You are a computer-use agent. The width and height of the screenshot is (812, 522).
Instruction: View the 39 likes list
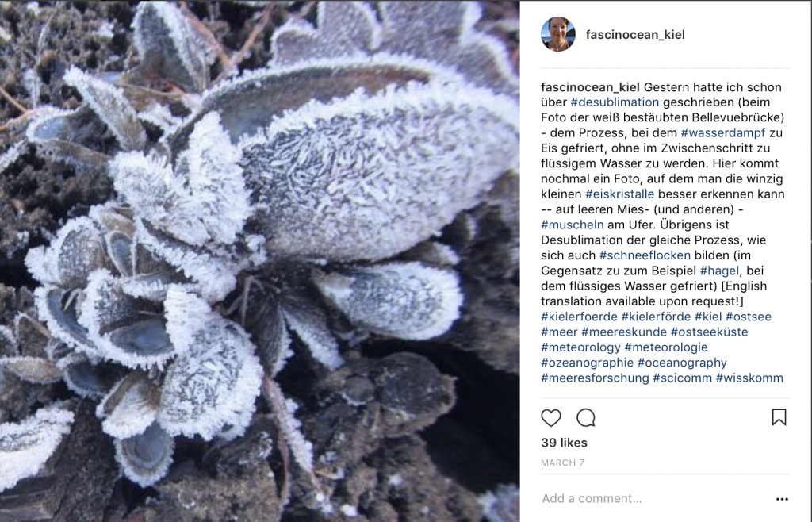[564, 443]
